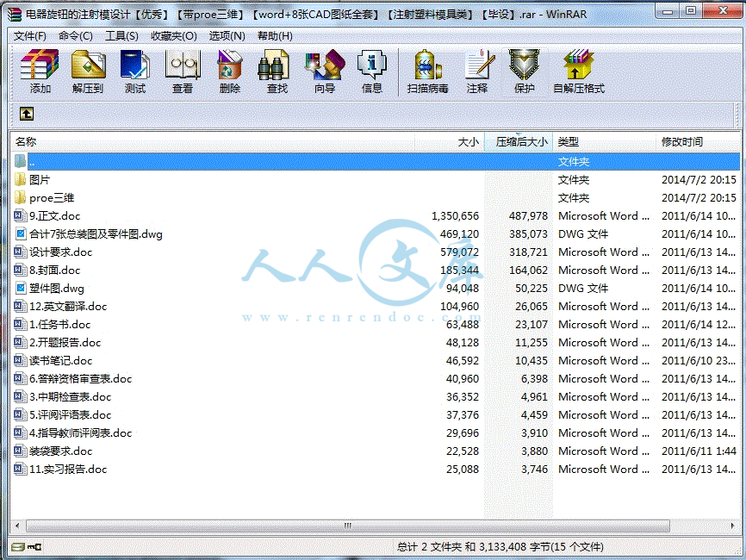The width and height of the screenshot is (746, 560).
Task: Click packed size value 385,073
Action: point(528,233)
